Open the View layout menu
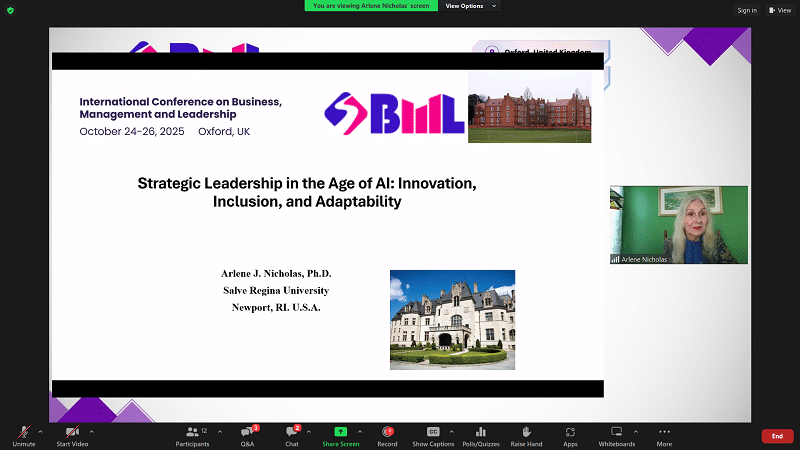This screenshot has width=800, height=450. pos(779,10)
